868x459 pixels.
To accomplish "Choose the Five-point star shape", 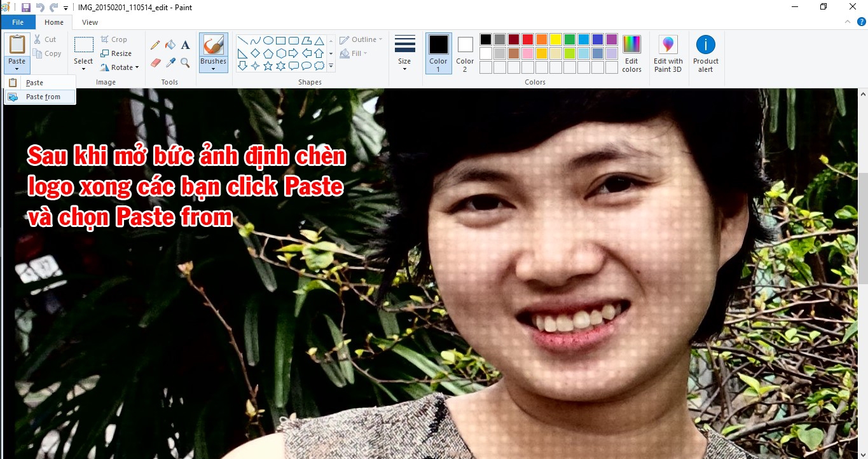I will pyautogui.click(x=268, y=65).
